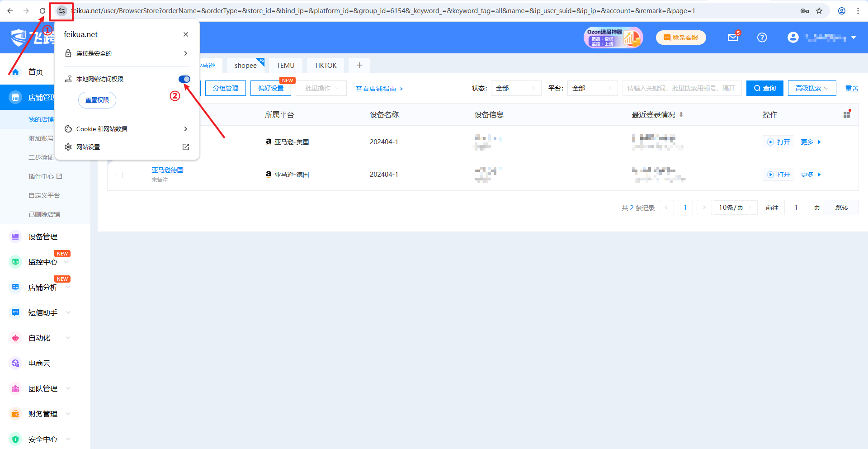The image size is (868, 449).
Task: Open the 查看店铺指南 link
Action: tap(379, 89)
